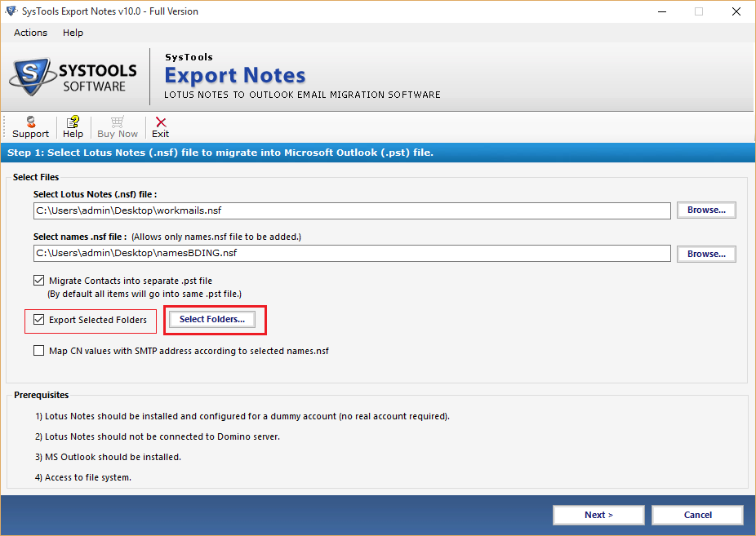Click the Export Notes product title
Viewport: 756px width, 536px height.
pos(235,75)
